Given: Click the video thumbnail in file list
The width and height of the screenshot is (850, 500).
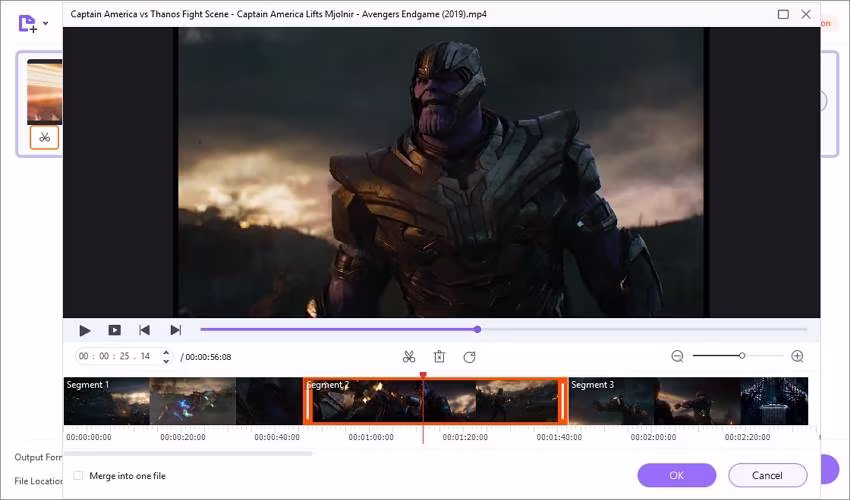Looking at the screenshot, I should click(44, 92).
